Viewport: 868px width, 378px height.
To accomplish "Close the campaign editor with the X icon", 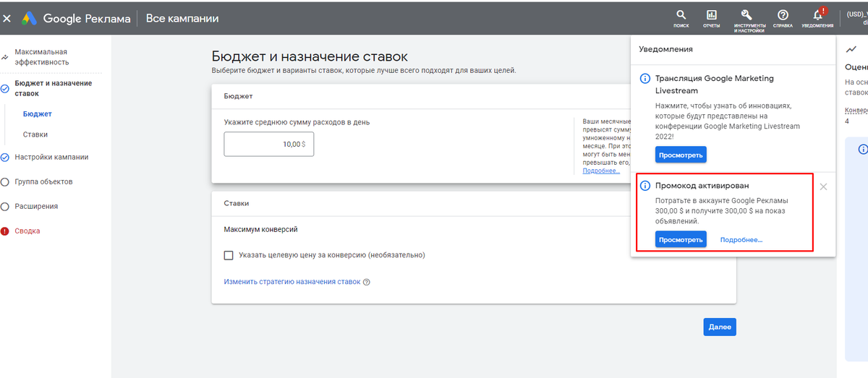I will (7, 18).
